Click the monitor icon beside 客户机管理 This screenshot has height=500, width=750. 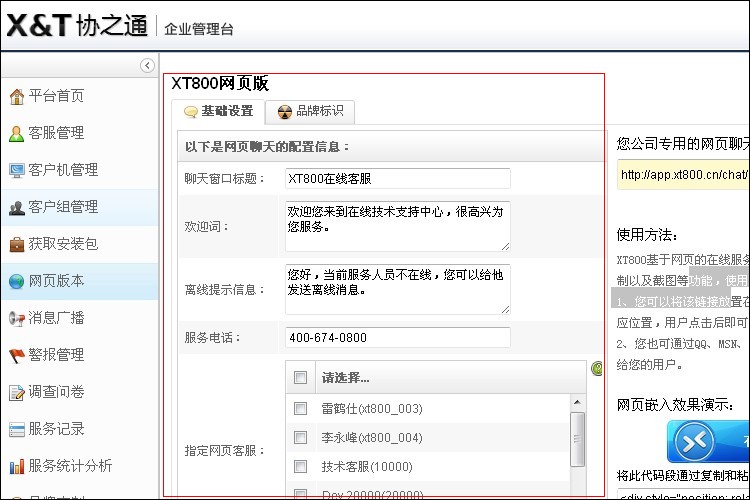pyautogui.click(x=17, y=170)
